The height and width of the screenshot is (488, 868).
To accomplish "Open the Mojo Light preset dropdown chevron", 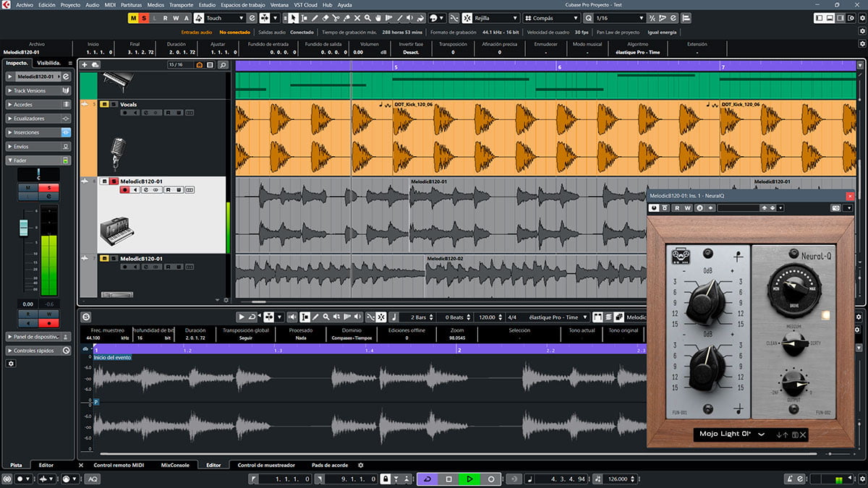I will (761, 435).
